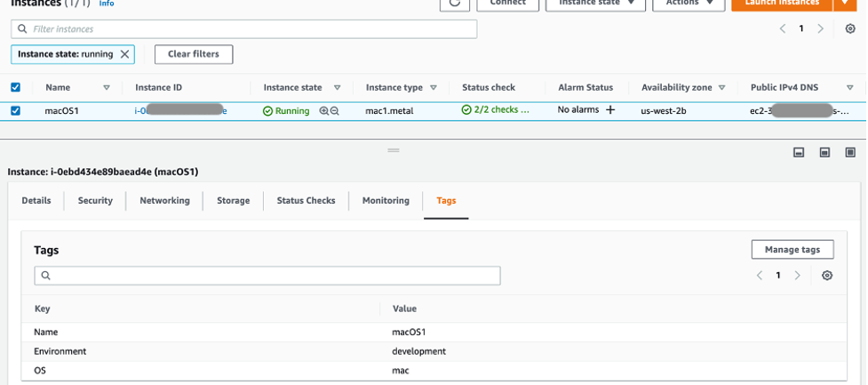Click the Alarm Status column header
Viewport: 868px width, 385px height.
click(x=585, y=87)
